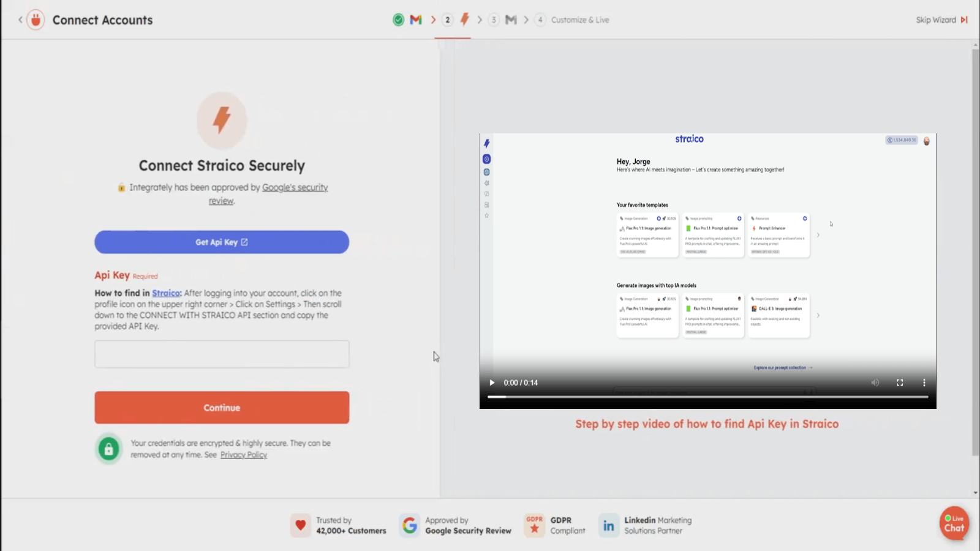Go to Customize & Live step

tap(579, 20)
